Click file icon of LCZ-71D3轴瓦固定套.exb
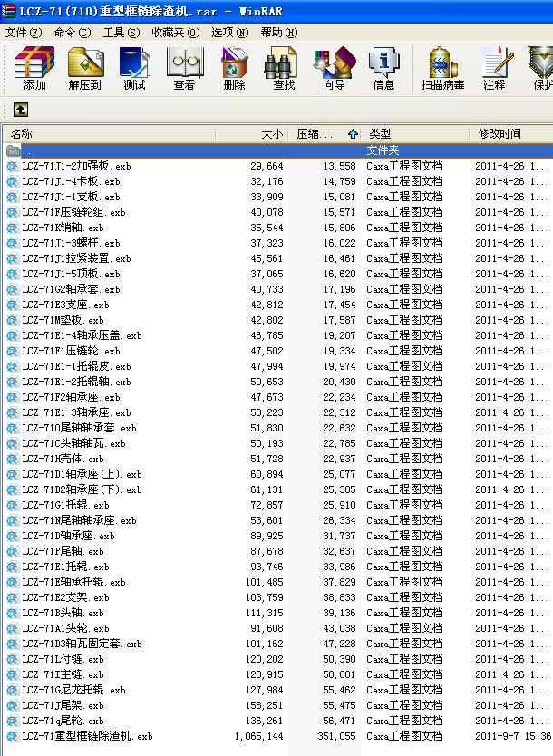Viewport: 553px width, 756px height. [12, 644]
